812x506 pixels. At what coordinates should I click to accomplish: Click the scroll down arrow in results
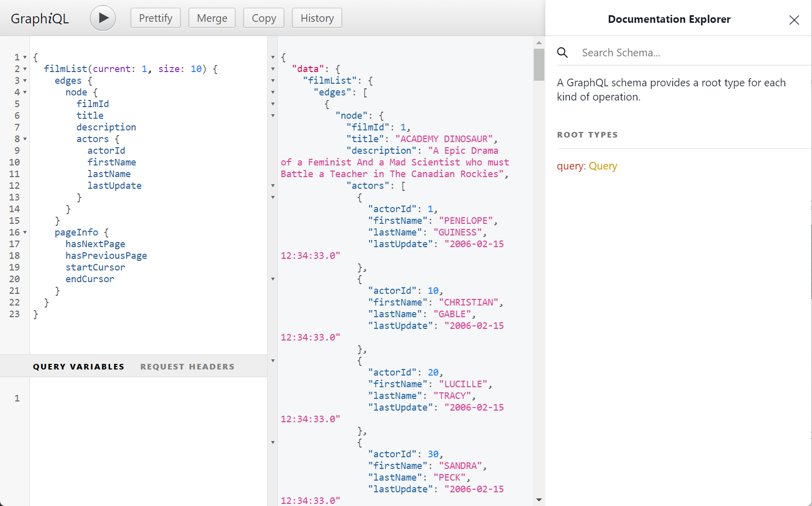pos(539,500)
